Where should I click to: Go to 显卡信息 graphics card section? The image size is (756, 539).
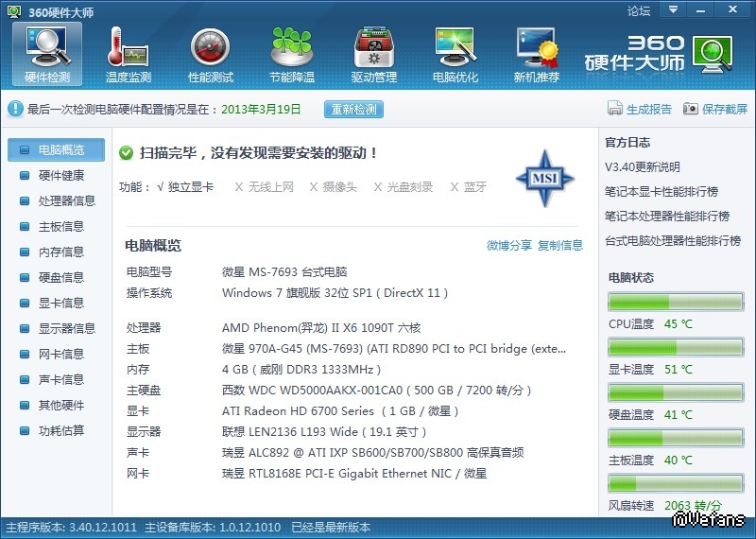[x=60, y=303]
